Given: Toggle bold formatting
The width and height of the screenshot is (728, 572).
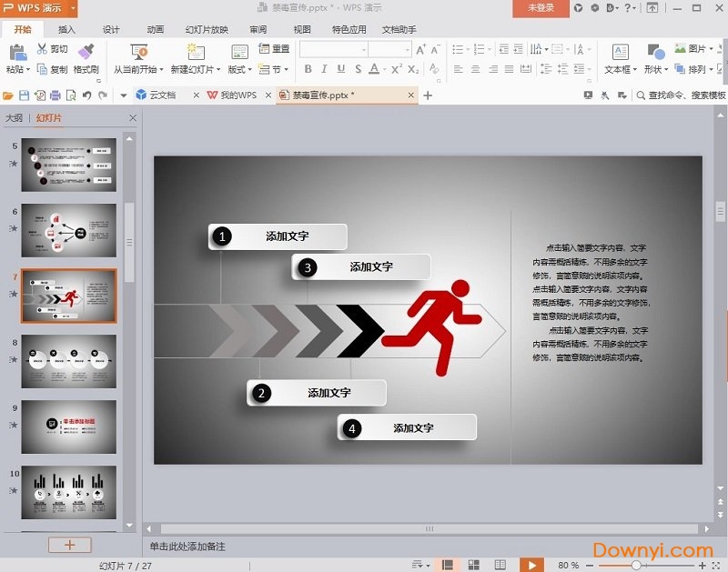Looking at the screenshot, I should coord(308,68).
